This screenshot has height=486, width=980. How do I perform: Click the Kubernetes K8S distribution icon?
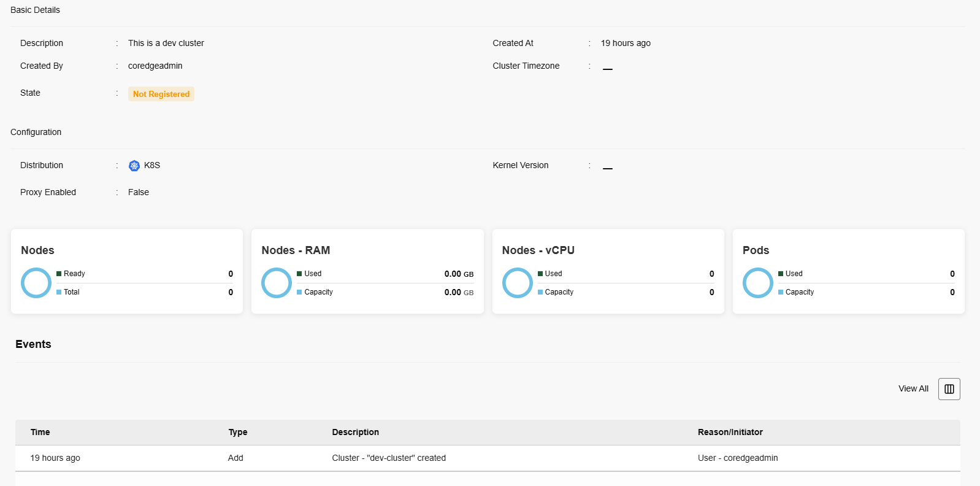tap(134, 166)
